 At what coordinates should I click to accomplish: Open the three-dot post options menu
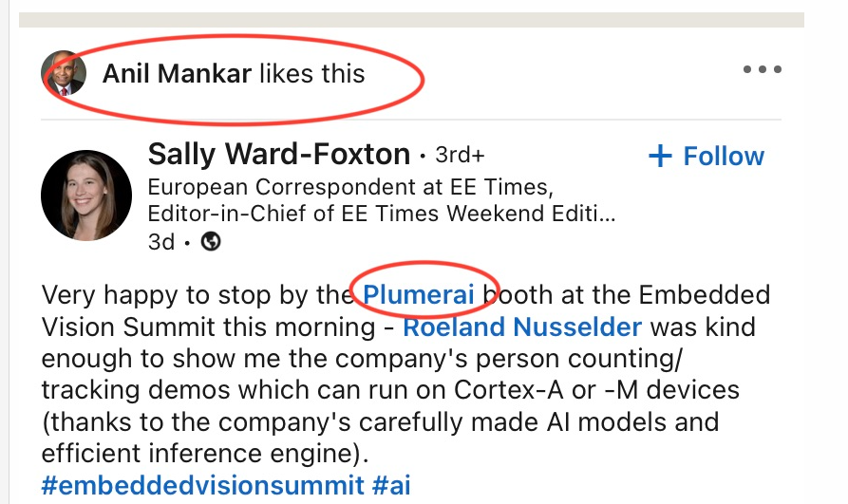pos(762,70)
